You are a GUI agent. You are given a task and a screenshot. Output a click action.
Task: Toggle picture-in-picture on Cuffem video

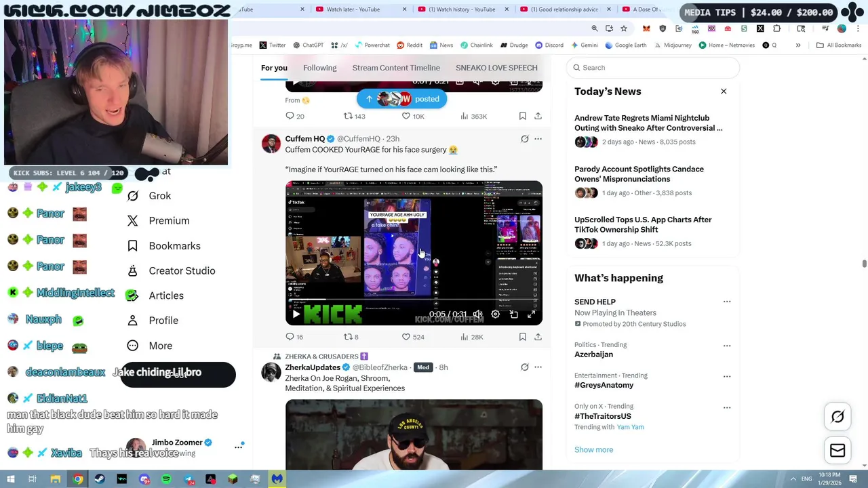[x=513, y=314]
